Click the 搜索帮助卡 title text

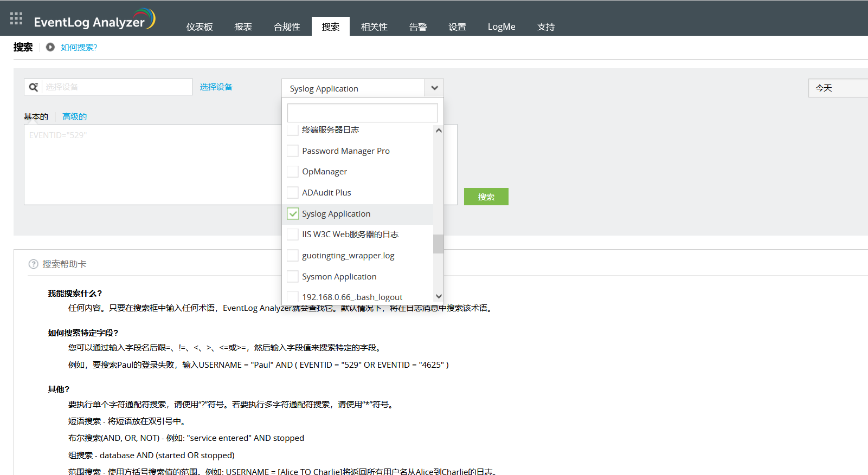point(65,264)
